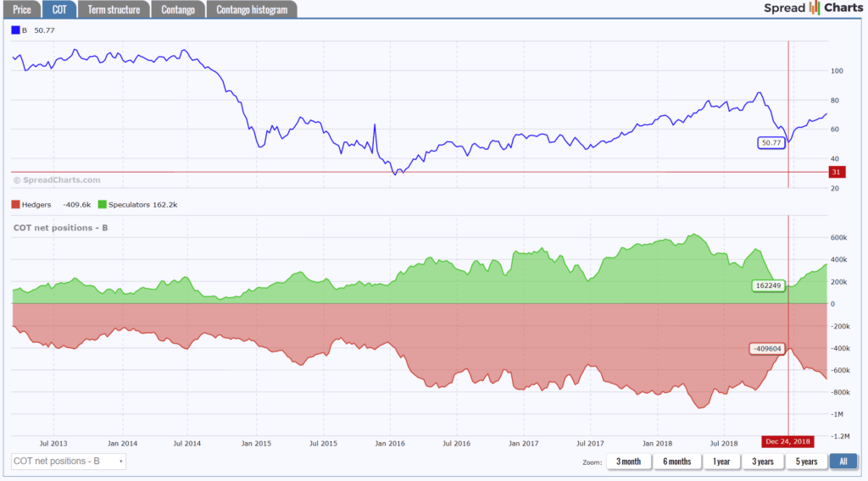Image resolution: width=868 pixels, height=481 pixels.
Task: Click the red 31 price level label
Action: [837, 172]
